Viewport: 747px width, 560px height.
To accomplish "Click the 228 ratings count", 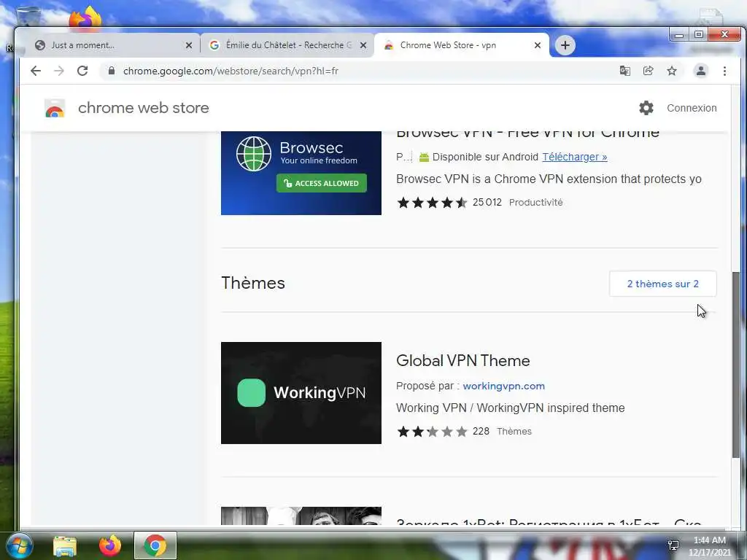I will coord(481,432).
